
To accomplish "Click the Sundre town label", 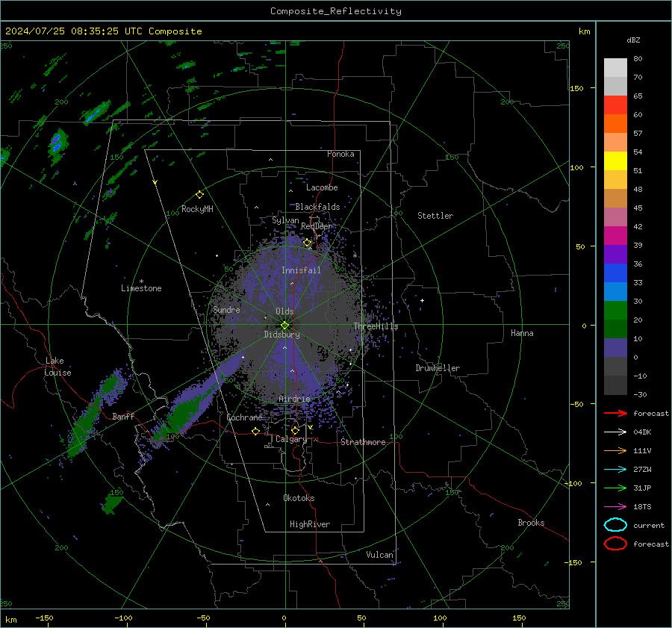I will tap(226, 309).
